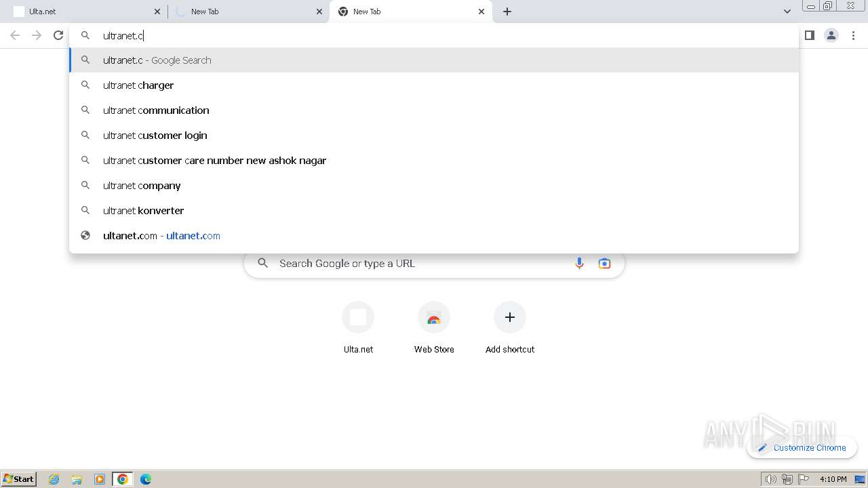Switch to the Ulta.net tab
Screen dimensions: 868x488
point(85,12)
